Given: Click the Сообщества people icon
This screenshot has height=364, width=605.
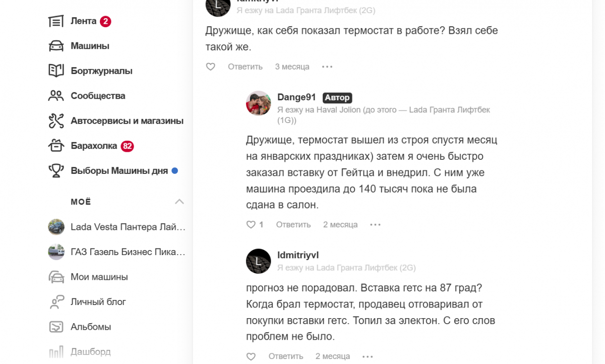Looking at the screenshot, I should coord(55,96).
